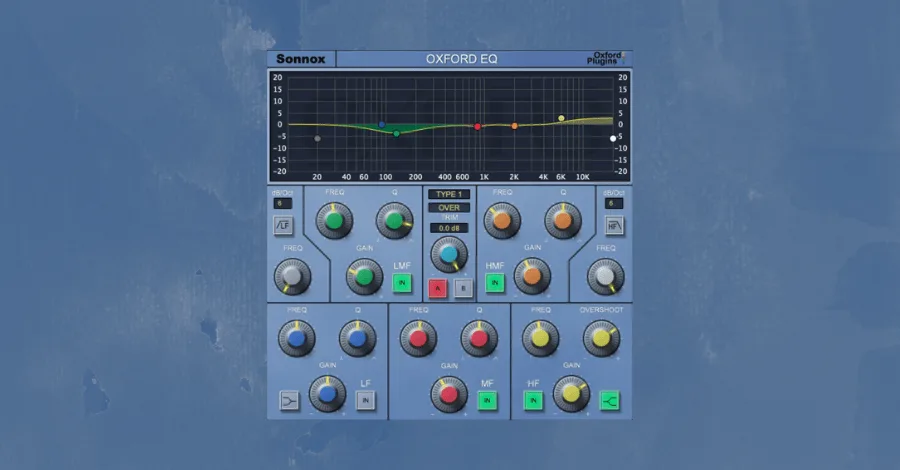Click the blue LF FREQ knob
900x470 pixels.
[297, 339]
